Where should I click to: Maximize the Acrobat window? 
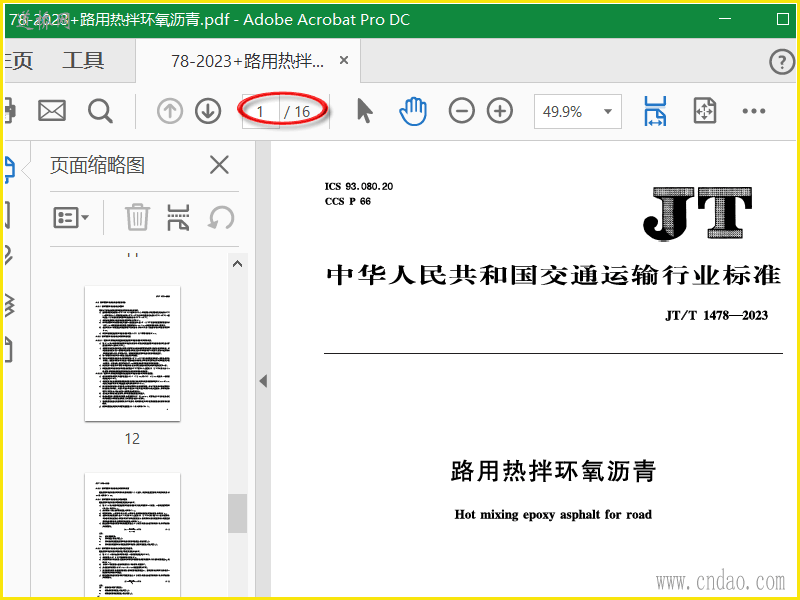point(783,19)
